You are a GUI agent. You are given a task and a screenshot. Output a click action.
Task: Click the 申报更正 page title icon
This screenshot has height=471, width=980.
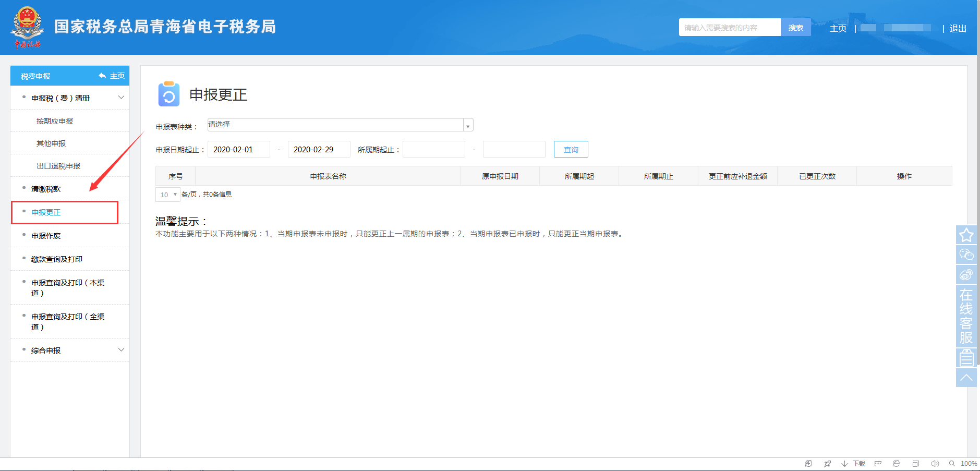[x=168, y=94]
